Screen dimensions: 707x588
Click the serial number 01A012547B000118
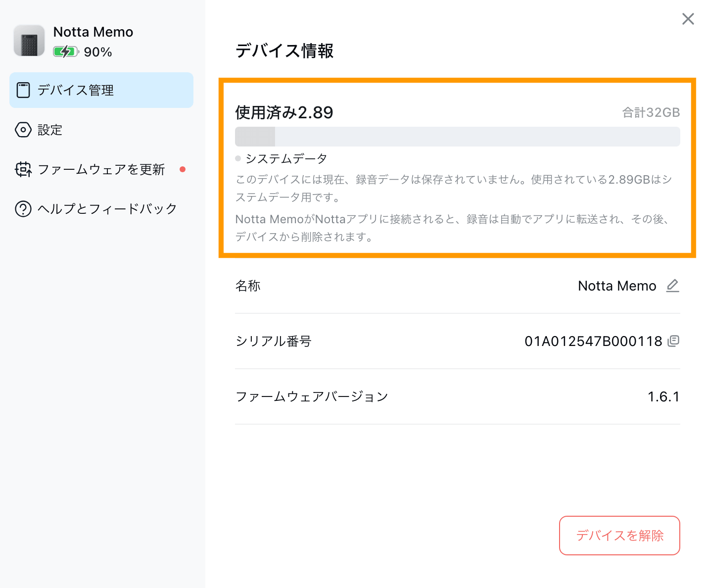pyautogui.click(x=593, y=341)
